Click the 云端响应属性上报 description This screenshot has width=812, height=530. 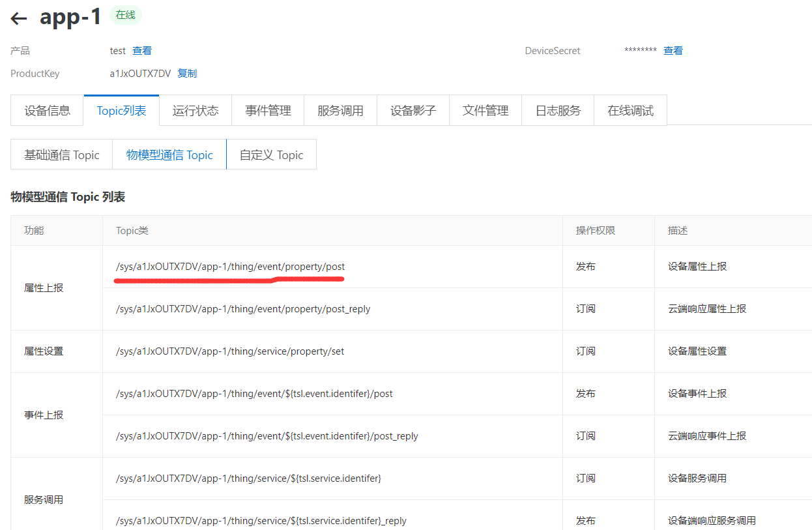coord(707,308)
